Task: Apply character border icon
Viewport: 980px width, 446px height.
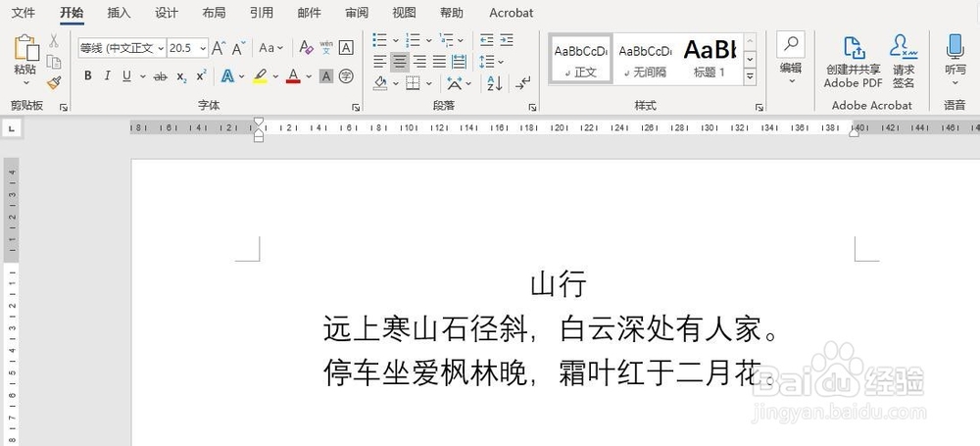Action: 346,47
